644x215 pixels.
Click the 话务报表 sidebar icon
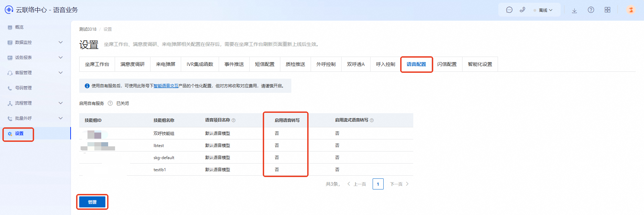click(x=10, y=58)
